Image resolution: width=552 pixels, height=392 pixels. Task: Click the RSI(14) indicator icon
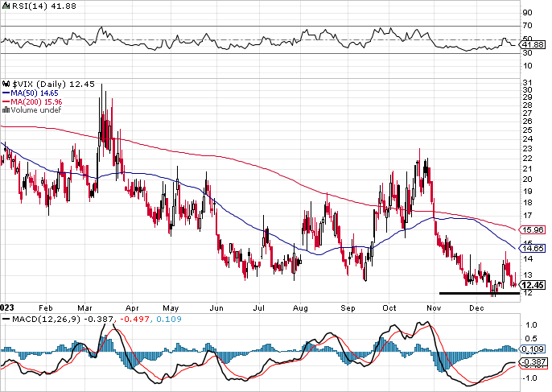(6, 6)
